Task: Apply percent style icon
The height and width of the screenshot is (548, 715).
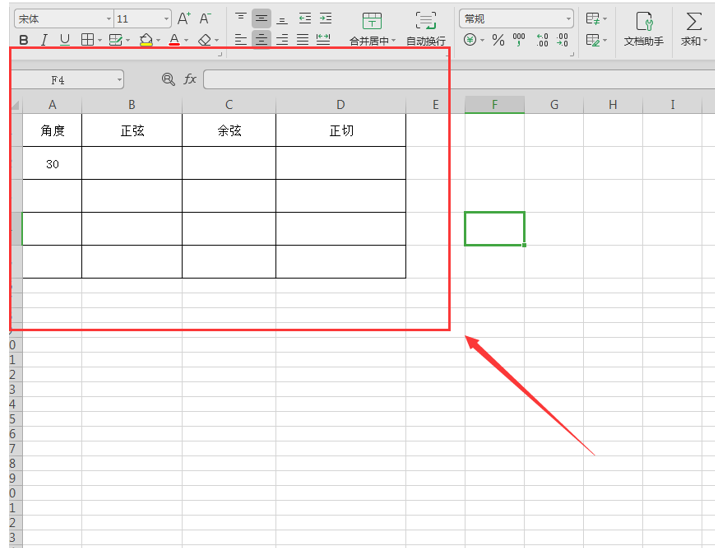Action: pos(498,40)
